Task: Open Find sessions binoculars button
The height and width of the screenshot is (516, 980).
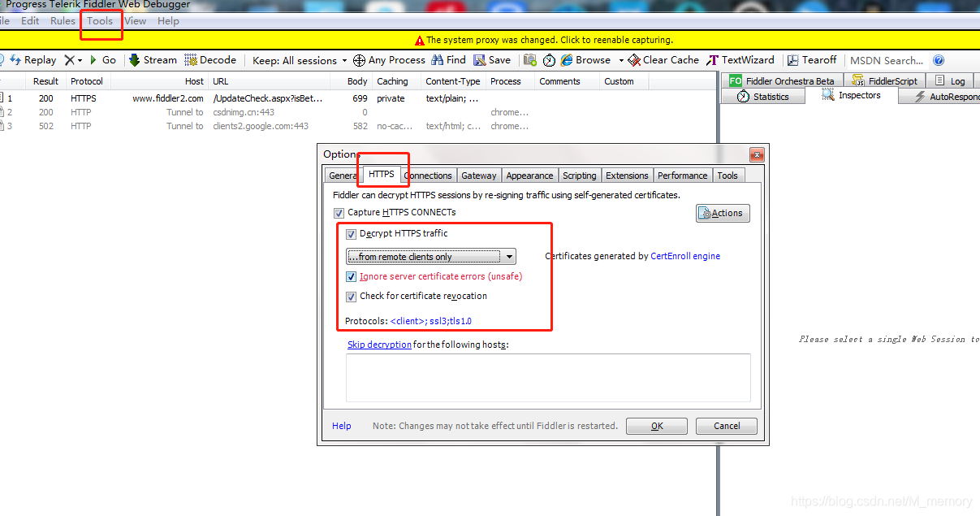Action: point(448,60)
